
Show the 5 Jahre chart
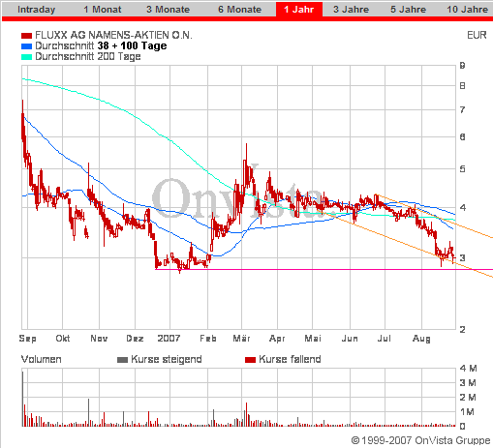click(x=408, y=10)
